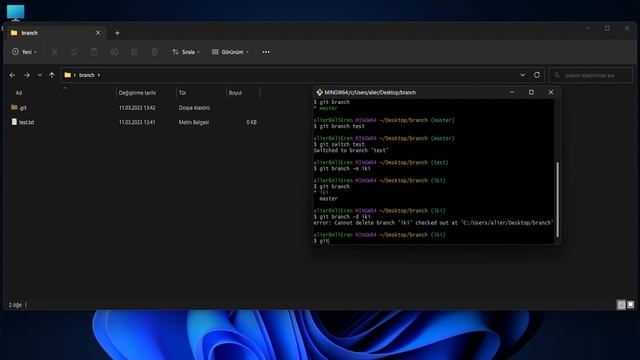Open the Görünüm (View) dropdown
This screenshot has height=360, width=640.
(230, 52)
